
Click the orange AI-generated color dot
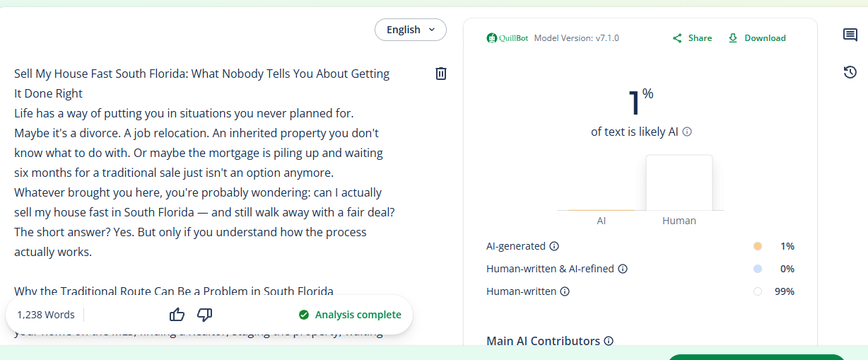click(x=758, y=246)
